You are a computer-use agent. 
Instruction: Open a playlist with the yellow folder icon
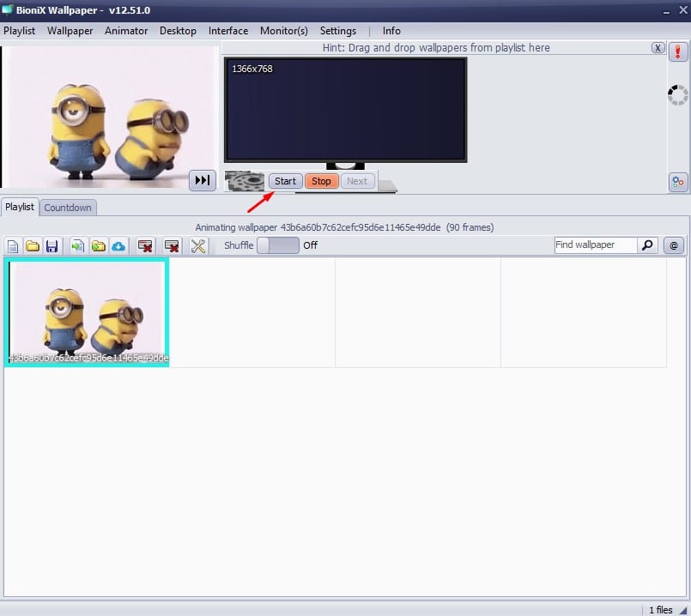tap(33, 245)
